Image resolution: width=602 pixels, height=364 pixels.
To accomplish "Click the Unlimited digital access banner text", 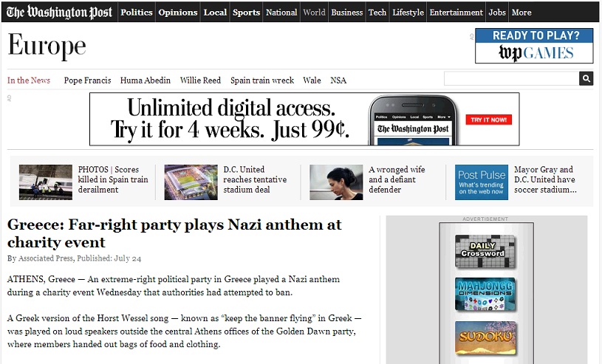I will coord(230,119).
